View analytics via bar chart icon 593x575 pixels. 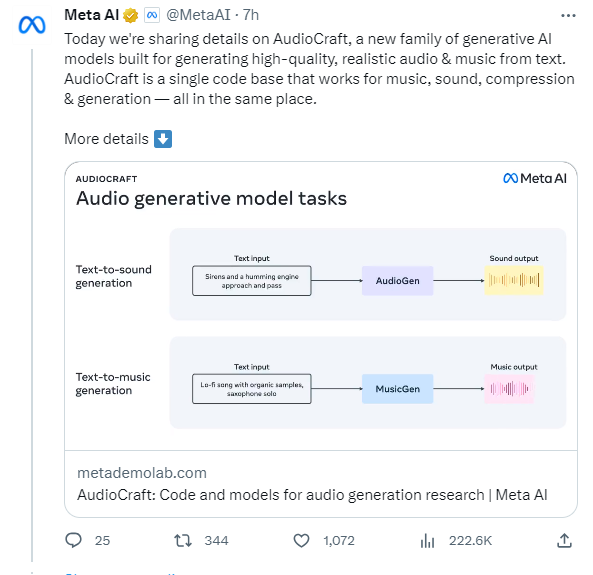coord(427,541)
